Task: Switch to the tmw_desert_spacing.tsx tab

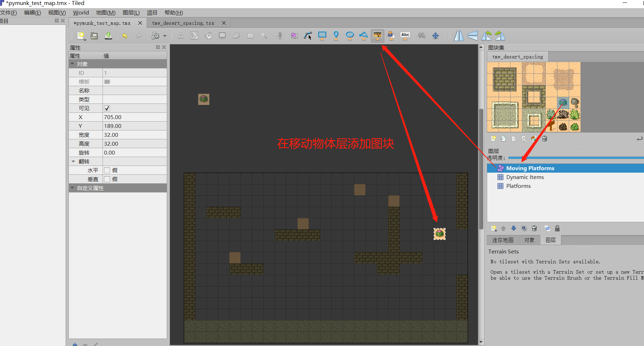Action: (183, 23)
